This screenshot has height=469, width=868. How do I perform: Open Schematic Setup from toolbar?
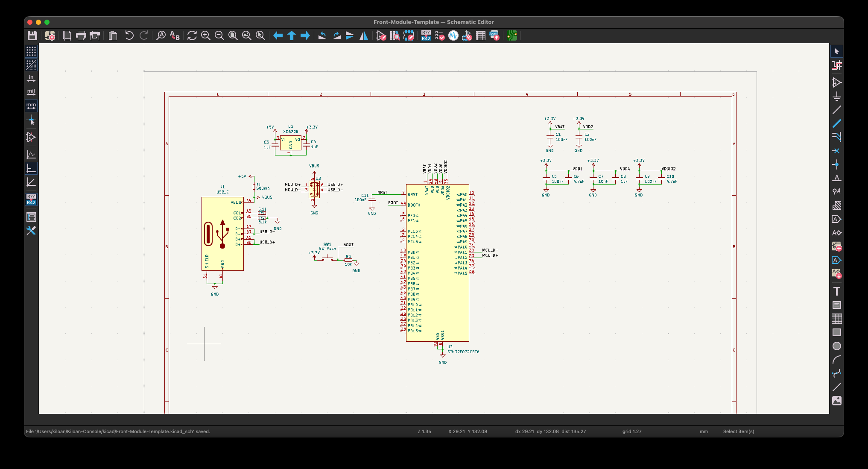point(50,36)
